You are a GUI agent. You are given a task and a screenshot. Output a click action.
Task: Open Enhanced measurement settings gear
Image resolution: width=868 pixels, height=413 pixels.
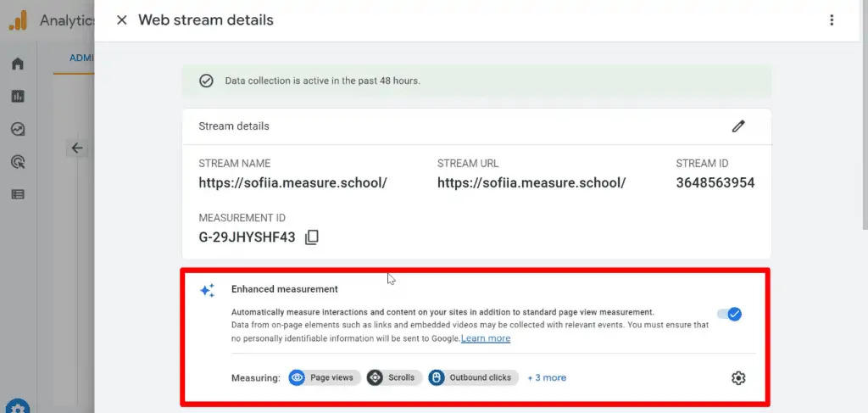[x=738, y=378]
